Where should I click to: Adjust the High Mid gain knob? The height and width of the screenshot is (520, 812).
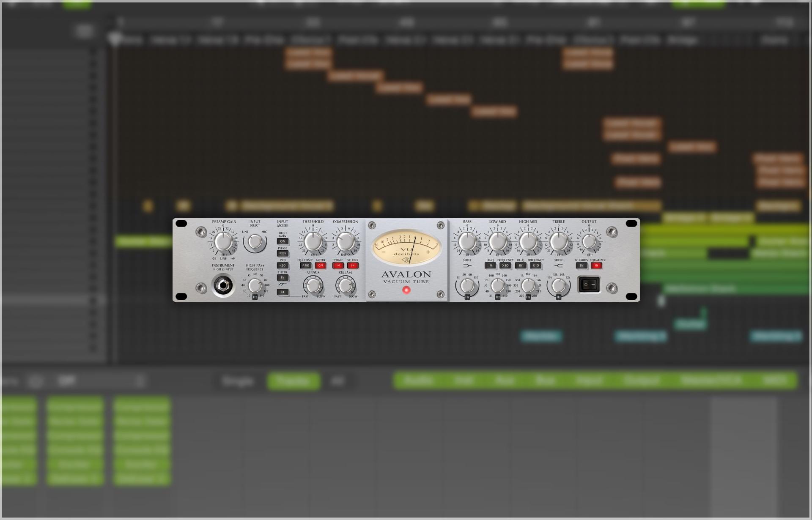click(528, 242)
